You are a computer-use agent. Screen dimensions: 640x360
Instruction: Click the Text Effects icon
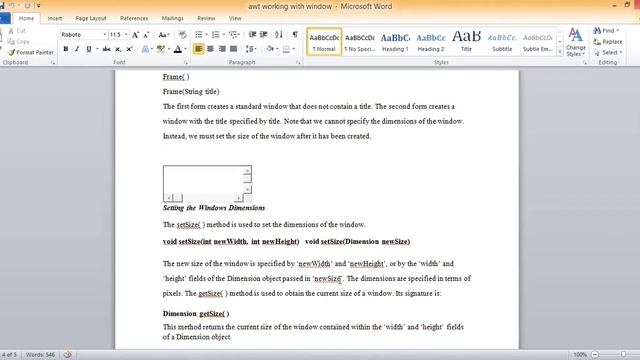[145, 49]
